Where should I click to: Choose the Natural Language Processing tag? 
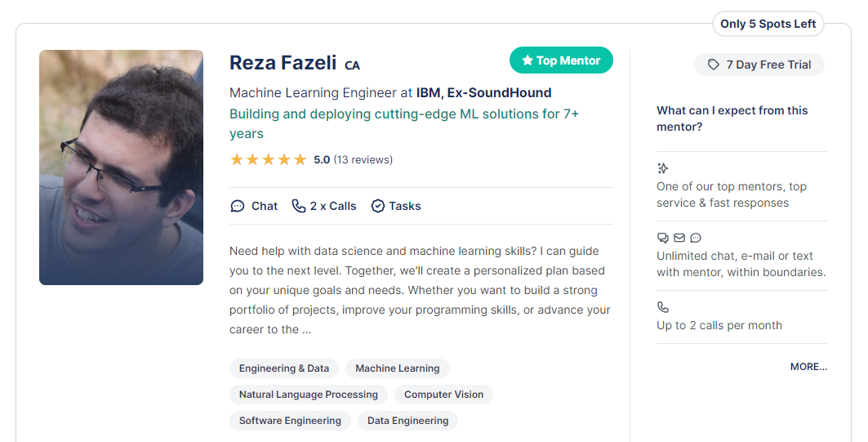pos(309,395)
